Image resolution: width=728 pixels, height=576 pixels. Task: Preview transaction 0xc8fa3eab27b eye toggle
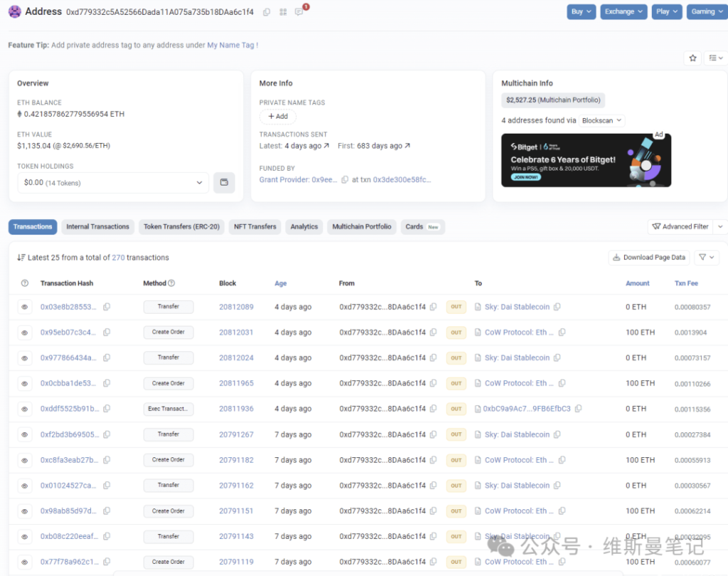click(x=25, y=460)
